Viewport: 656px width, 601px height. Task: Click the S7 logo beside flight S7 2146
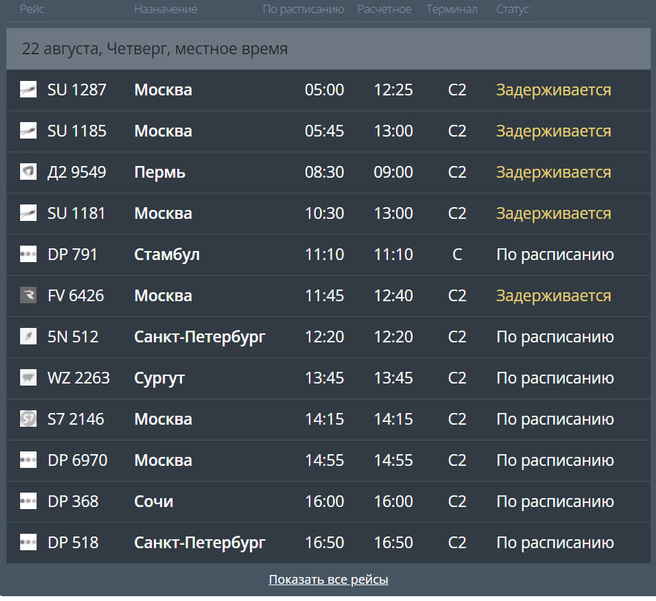coord(28,419)
